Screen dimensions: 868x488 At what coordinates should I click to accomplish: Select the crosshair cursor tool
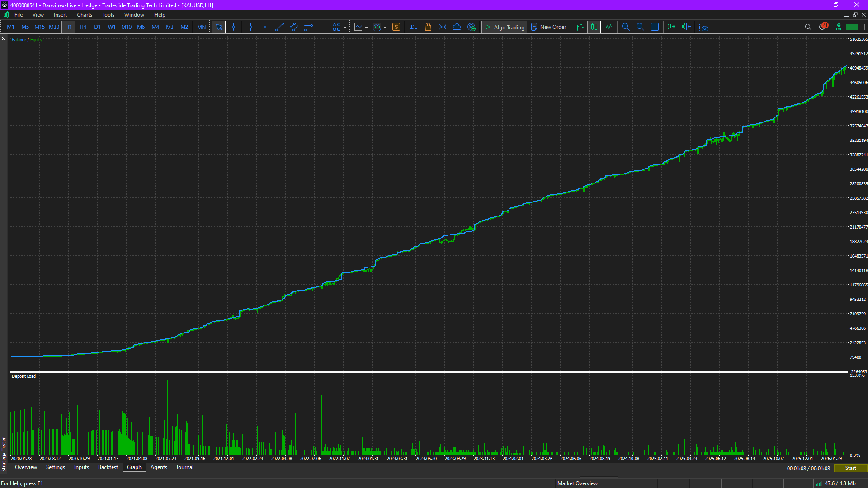(x=233, y=27)
